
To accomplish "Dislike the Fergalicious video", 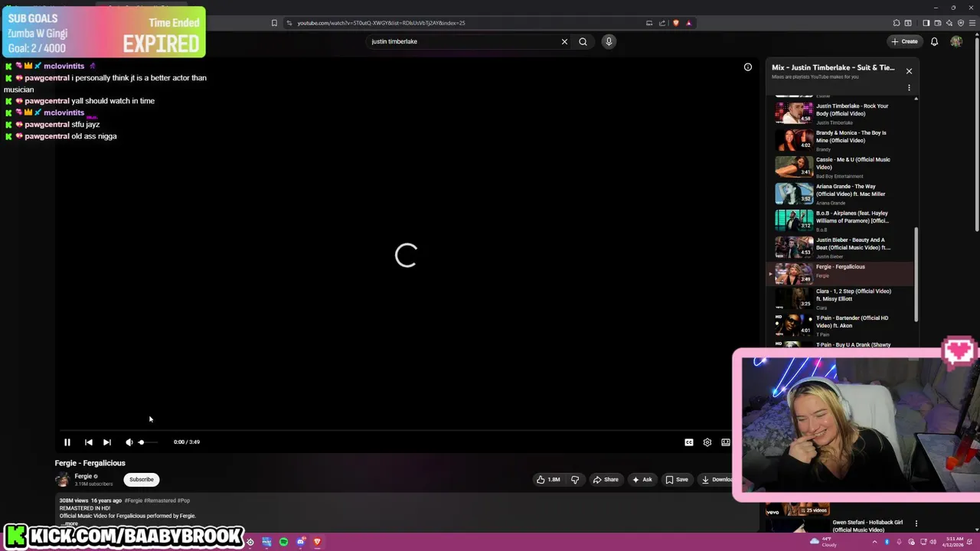I will point(575,480).
